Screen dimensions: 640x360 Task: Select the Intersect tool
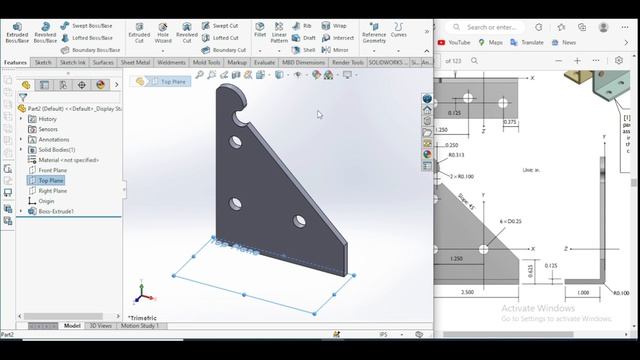[x=338, y=38]
